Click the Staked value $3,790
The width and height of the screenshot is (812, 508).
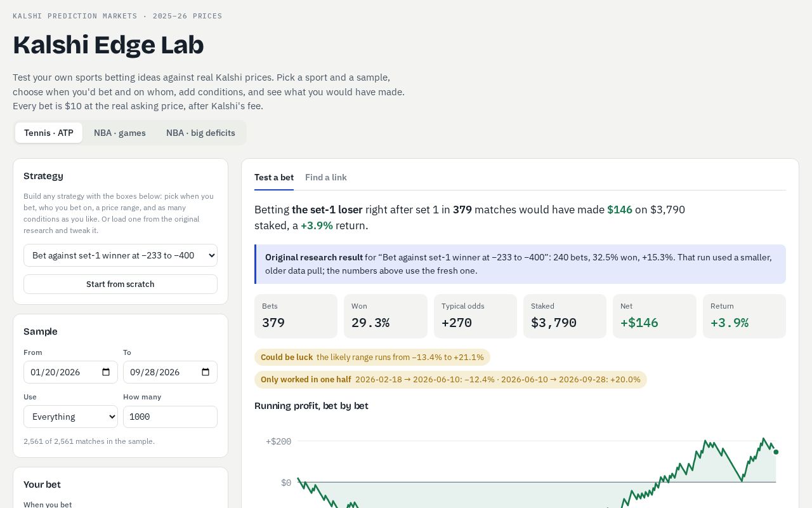[x=554, y=323]
